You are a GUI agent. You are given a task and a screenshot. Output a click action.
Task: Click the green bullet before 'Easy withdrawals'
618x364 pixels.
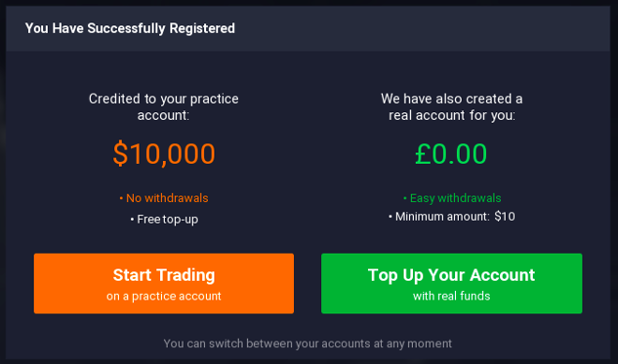pyautogui.click(x=405, y=198)
